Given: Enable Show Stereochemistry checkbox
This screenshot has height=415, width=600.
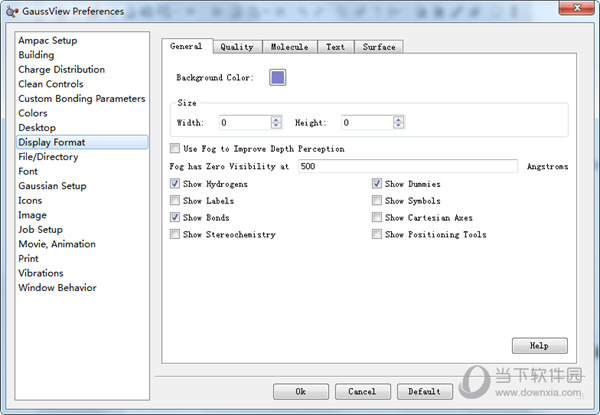Looking at the screenshot, I should (x=175, y=234).
